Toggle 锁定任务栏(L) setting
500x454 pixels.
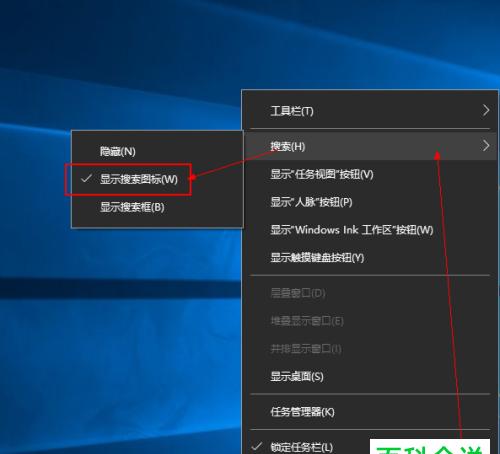(x=307, y=446)
